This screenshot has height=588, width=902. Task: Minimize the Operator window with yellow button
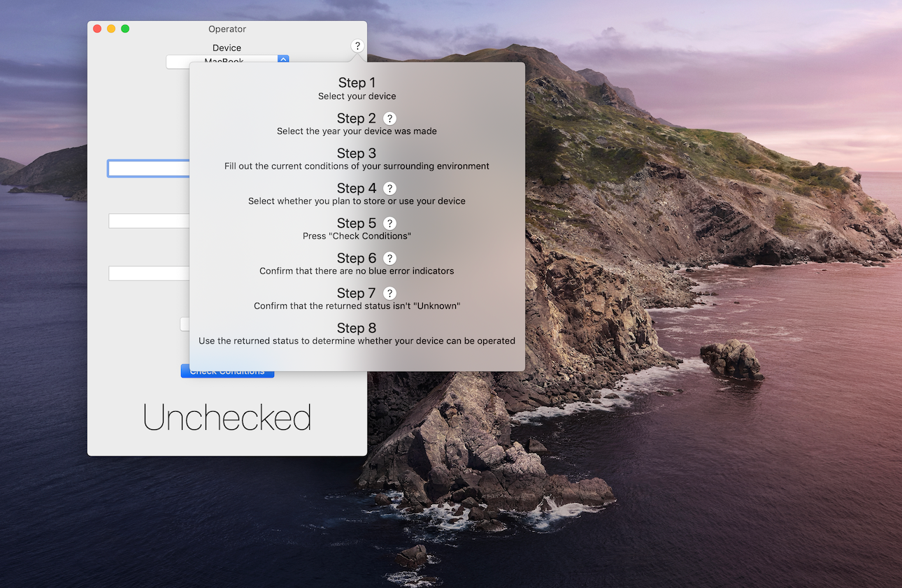tap(111, 29)
